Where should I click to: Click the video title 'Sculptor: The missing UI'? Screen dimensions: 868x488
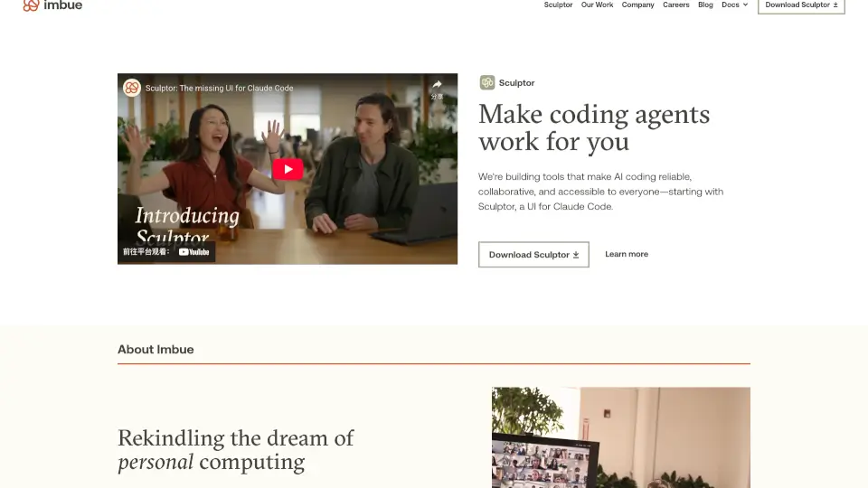tap(219, 88)
